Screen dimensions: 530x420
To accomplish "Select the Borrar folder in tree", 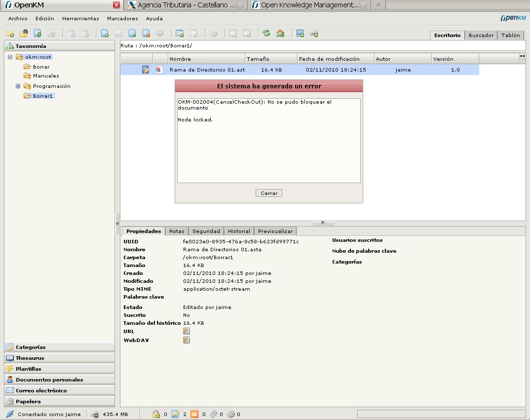I will (41, 67).
